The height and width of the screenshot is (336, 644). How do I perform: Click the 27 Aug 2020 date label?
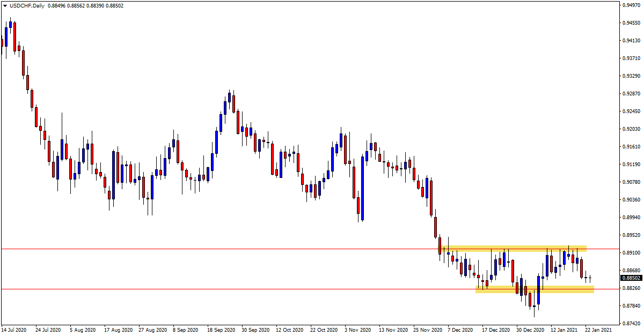(151, 330)
